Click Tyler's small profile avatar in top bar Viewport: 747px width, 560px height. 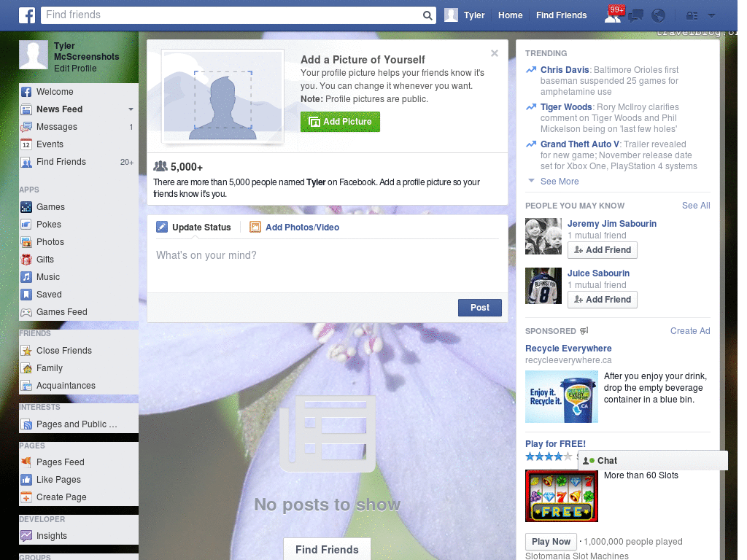pyautogui.click(x=451, y=15)
